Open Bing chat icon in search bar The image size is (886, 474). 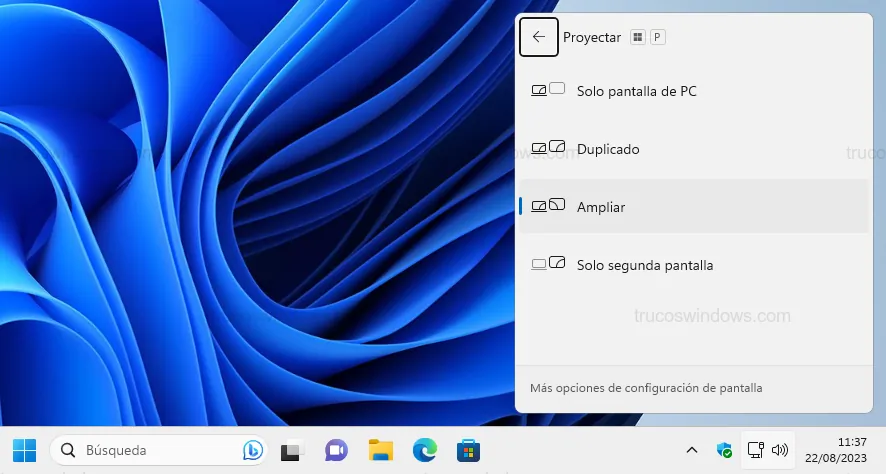(x=253, y=450)
